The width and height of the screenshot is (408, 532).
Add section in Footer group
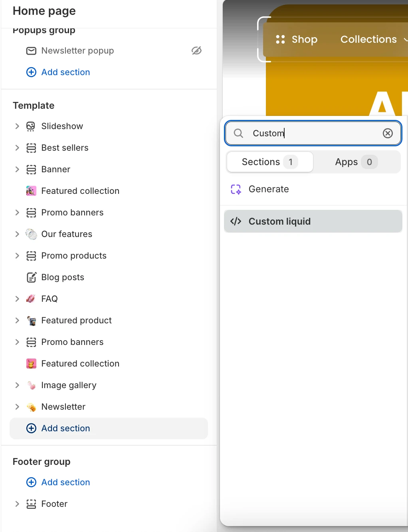(58, 482)
